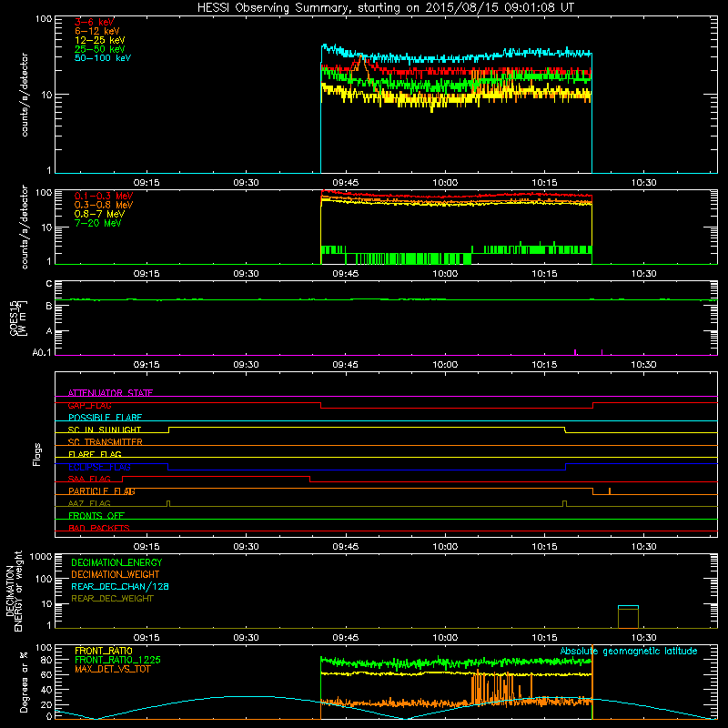Click the 0.8-7 MeV legend entry
This screenshot has height=728, width=728.
99,214
